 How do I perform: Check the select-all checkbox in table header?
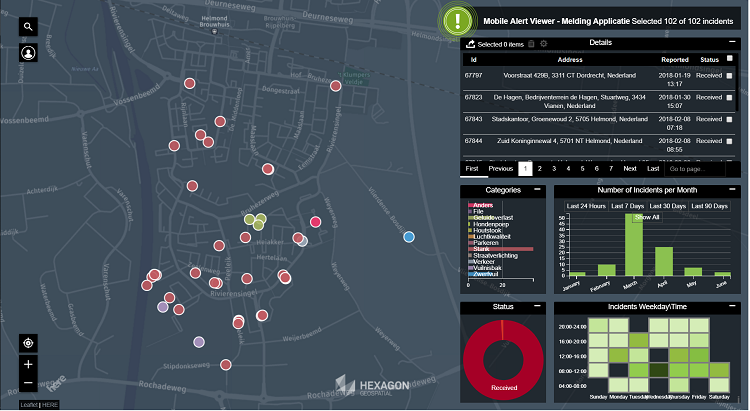[x=730, y=59]
